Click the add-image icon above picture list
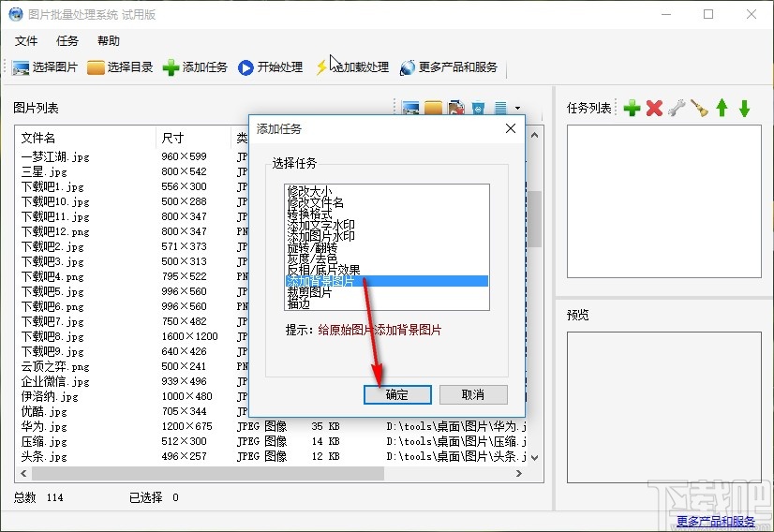This screenshot has width=774, height=532. pos(410,108)
